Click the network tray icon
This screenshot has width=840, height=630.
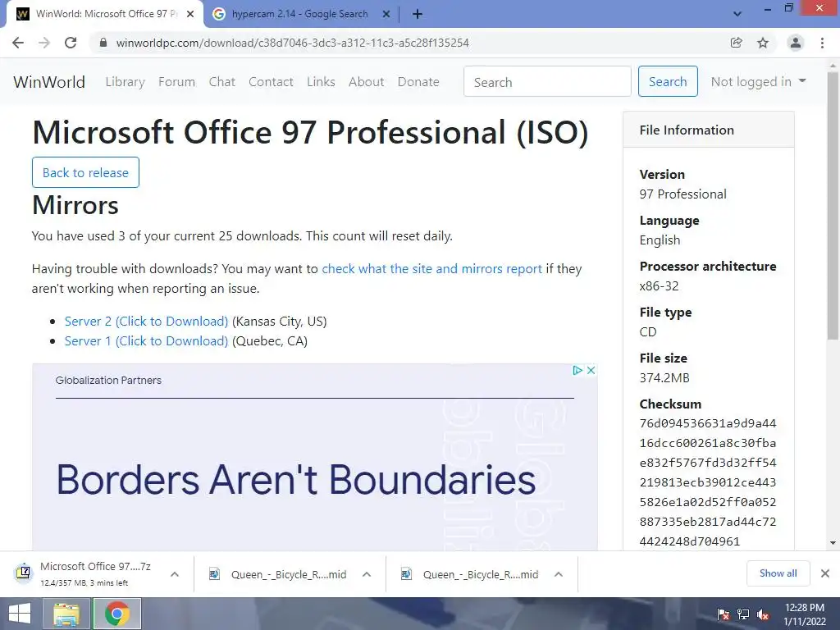pyautogui.click(x=743, y=614)
